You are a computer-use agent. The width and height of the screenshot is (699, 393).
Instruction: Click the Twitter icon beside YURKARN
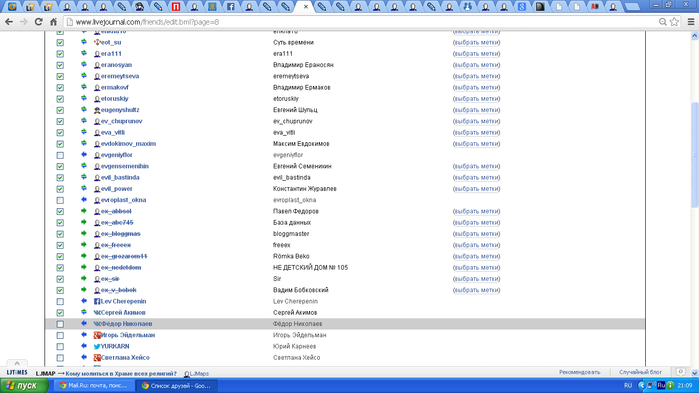point(97,347)
